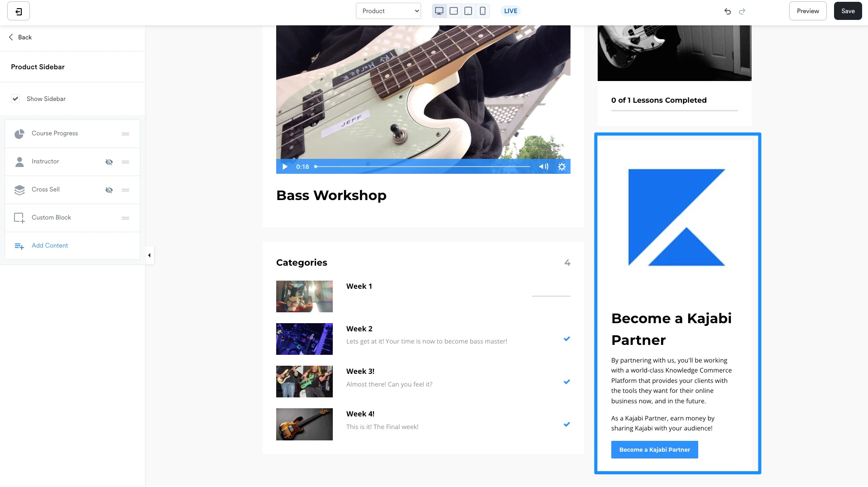Select portrait tablet preview icon

pyautogui.click(x=468, y=11)
